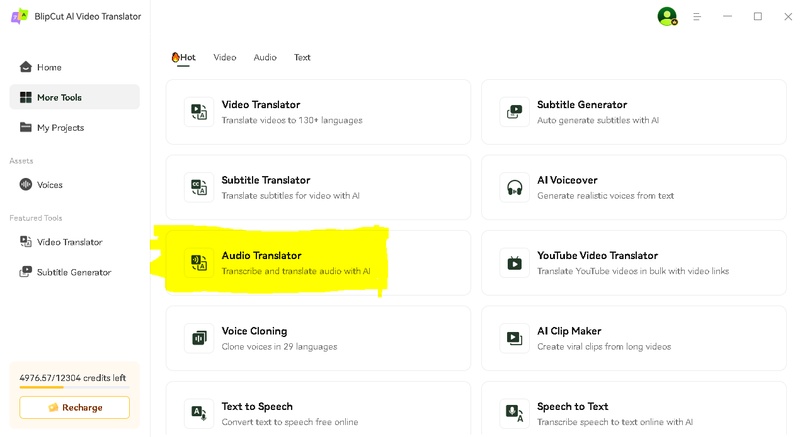Select the Text tab
Image resolution: width=800 pixels, height=437 pixels.
coord(302,58)
